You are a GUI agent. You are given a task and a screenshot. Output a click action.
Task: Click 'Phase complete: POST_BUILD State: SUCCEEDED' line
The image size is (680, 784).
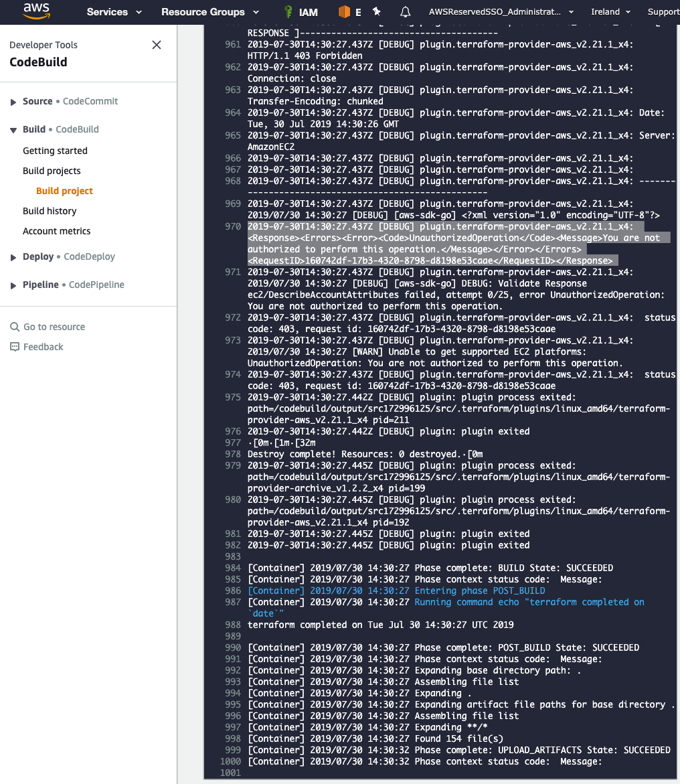(x=444, y=647)
